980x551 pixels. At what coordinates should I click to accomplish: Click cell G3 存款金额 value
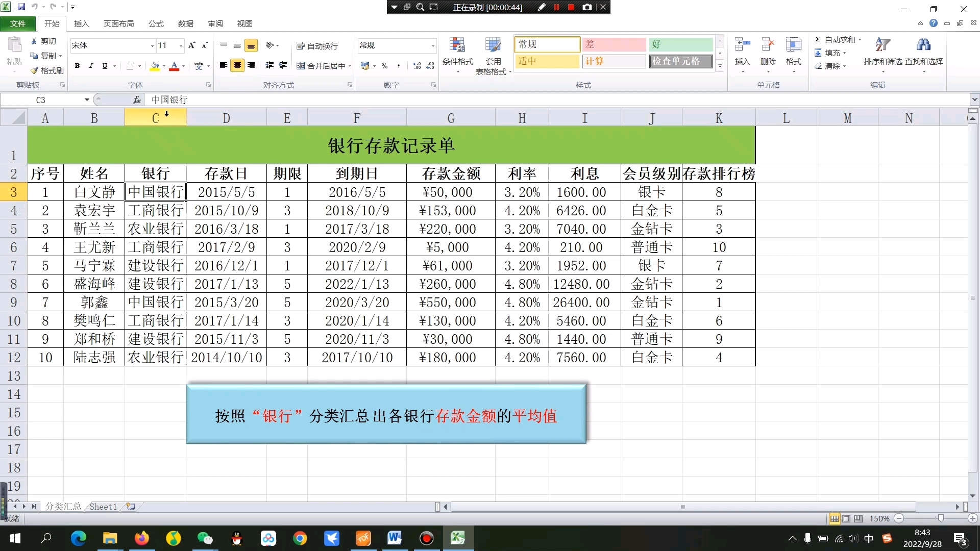point(450,192)
